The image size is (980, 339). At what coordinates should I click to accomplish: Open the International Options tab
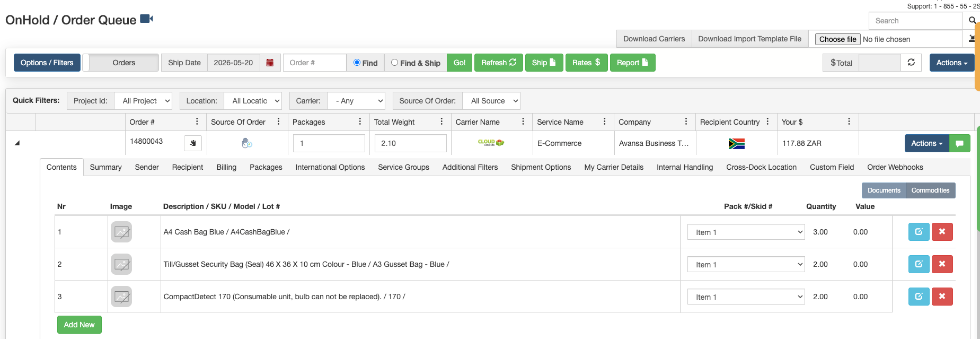coord(330,167)
